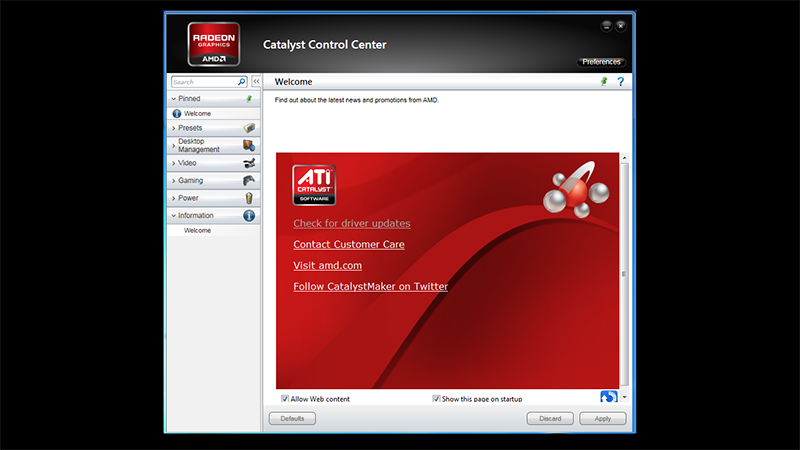Open the Preferences menu
Image resolution: width=800 pixels, height=450 pixels.
[601, 62]
